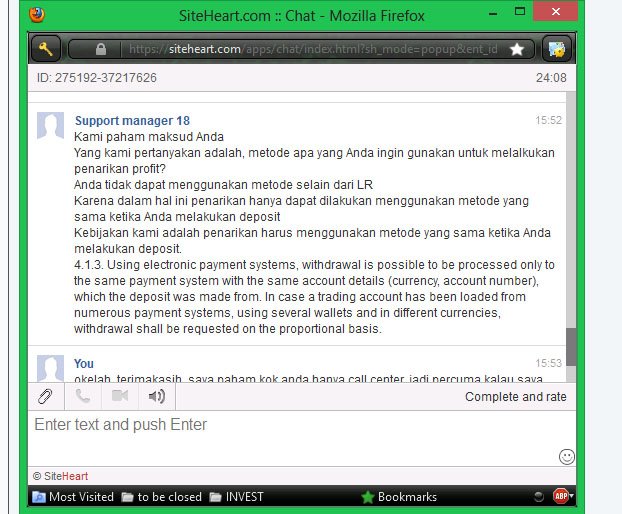Viewport: 622px width, 514px height.
Task: Click the 'You' sender name
Action: click(84, 364)
